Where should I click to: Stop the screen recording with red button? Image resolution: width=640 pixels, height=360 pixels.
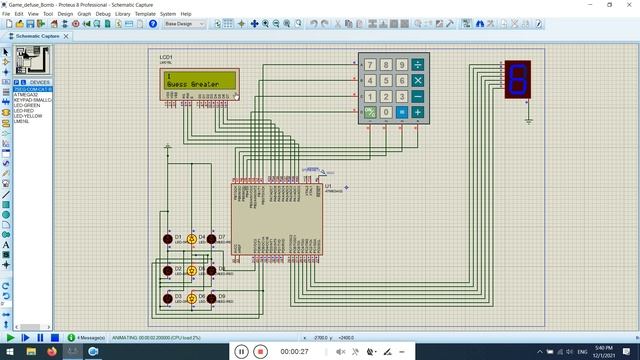260,351
